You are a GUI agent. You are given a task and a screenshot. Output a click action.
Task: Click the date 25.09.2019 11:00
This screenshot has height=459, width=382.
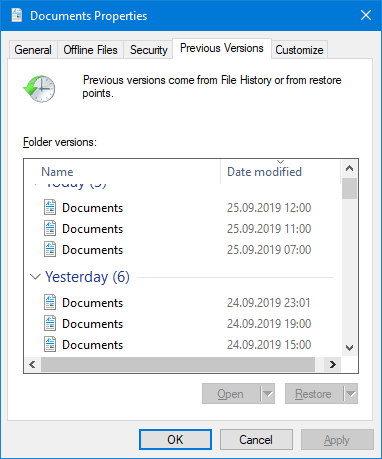coord(269,229)
